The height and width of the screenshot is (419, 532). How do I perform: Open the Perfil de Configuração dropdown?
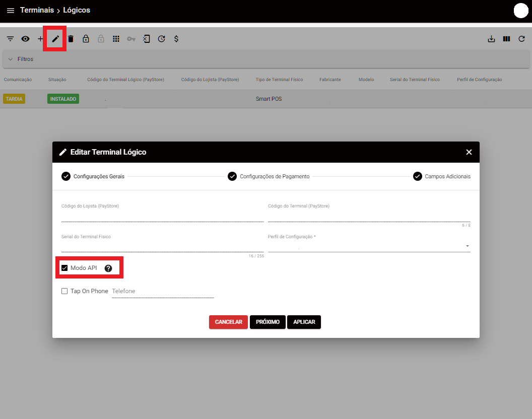369,246
